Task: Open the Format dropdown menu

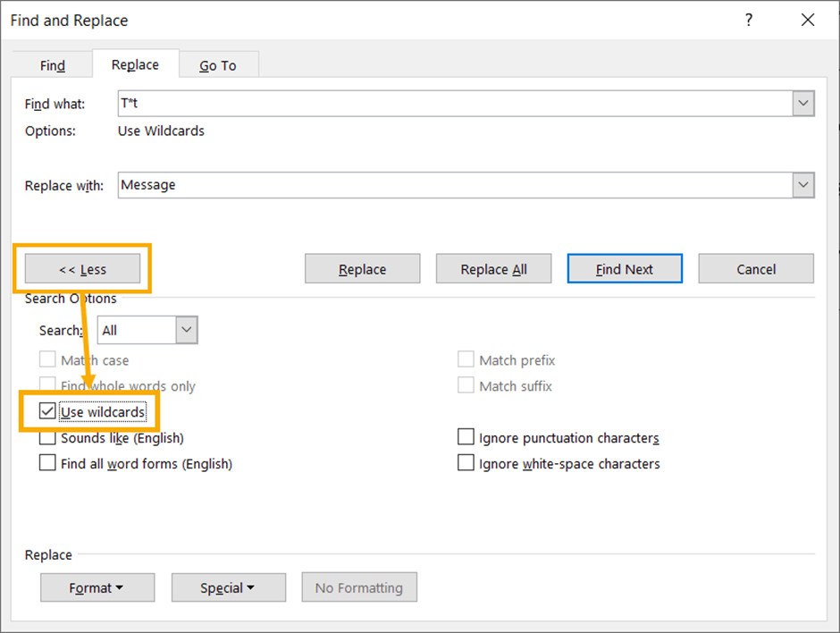Action: tap(97, 587)
